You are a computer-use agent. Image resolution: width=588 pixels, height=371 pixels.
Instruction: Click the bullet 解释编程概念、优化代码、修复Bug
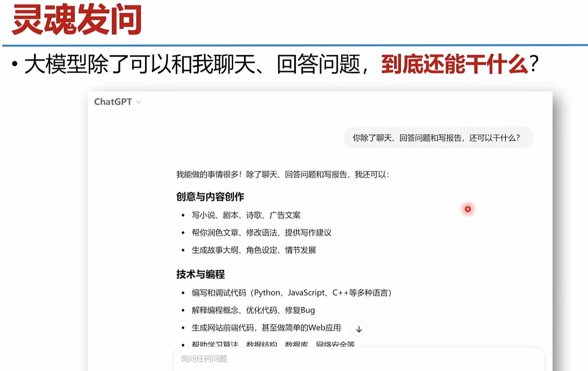pos(253,310)
